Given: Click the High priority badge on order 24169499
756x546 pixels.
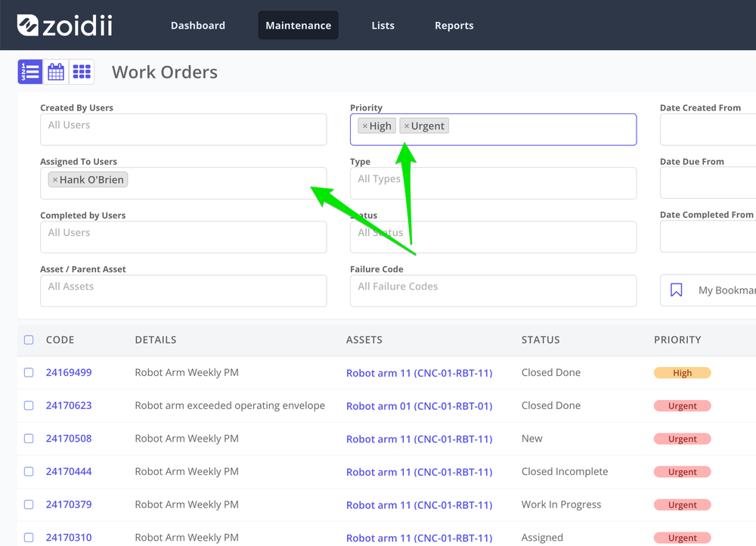Looking at the screenshot, I should [x=682, y=373].
